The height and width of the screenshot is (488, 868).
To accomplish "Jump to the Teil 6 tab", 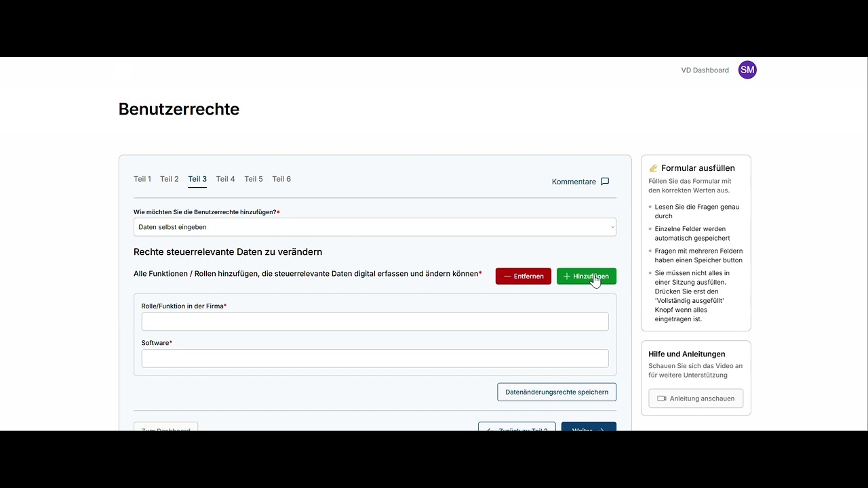I will (x=281, y=179).
